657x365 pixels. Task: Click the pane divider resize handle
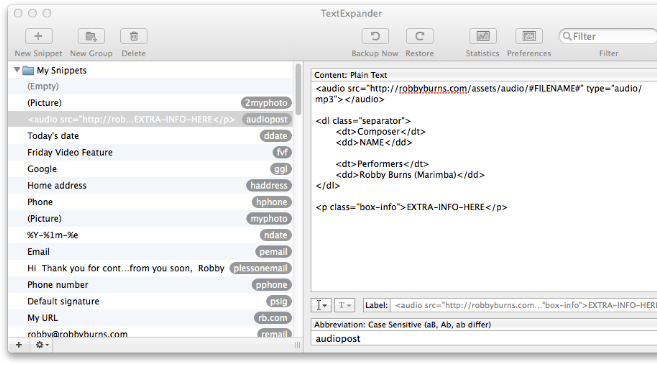[x=297, y=345]
